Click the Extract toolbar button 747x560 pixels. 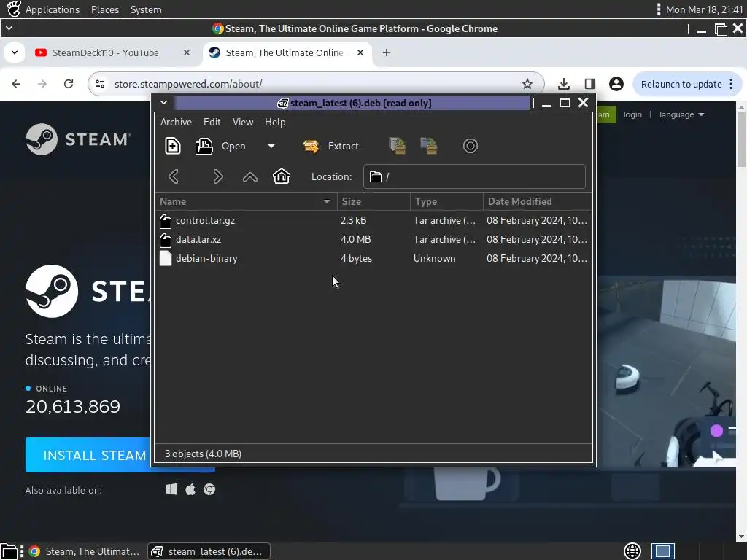click(x=331, y=146)
